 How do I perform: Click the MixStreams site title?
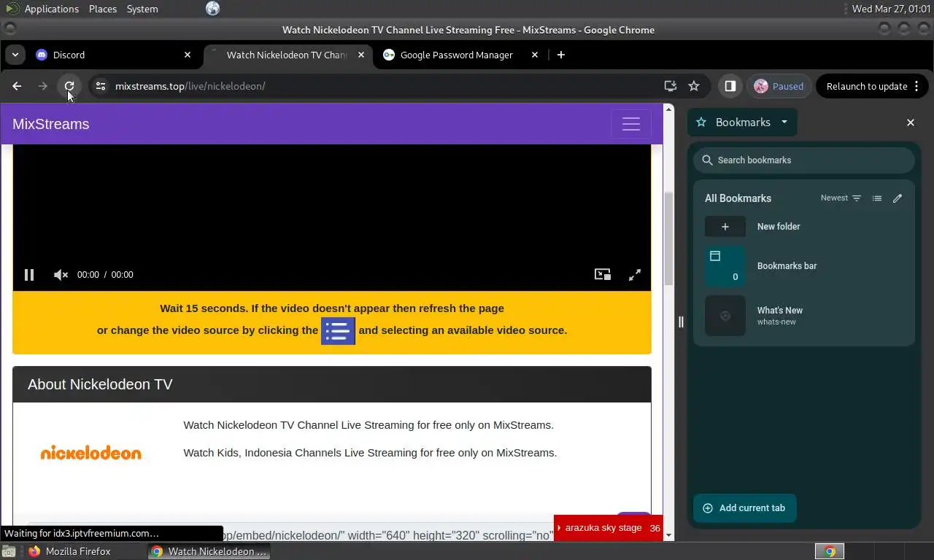pyautogui.click(x=51, y=124)
